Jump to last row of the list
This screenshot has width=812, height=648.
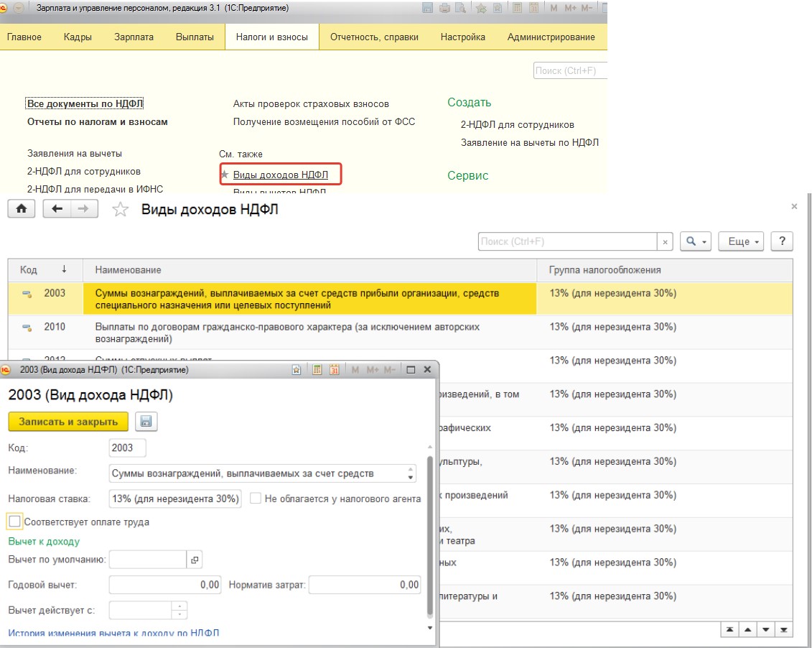pos(783,630)
